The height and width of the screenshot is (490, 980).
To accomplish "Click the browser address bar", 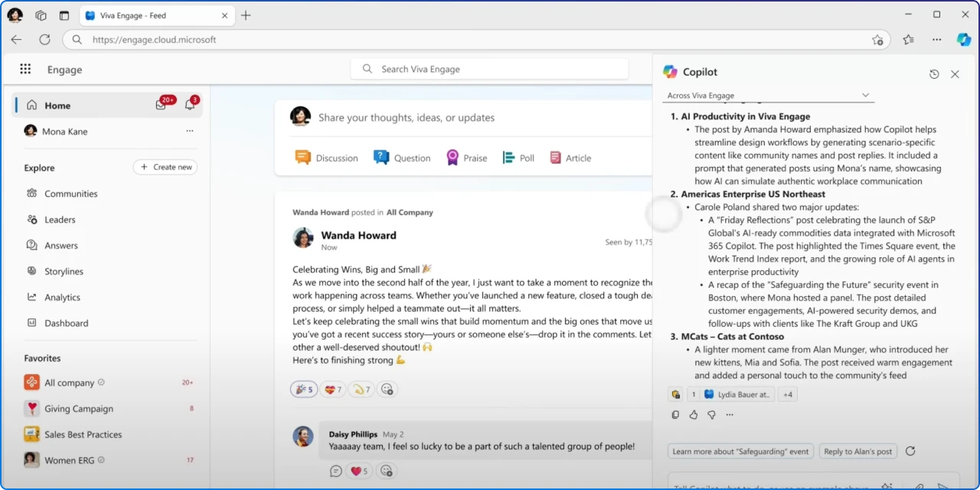I will (x=477, y=39).
